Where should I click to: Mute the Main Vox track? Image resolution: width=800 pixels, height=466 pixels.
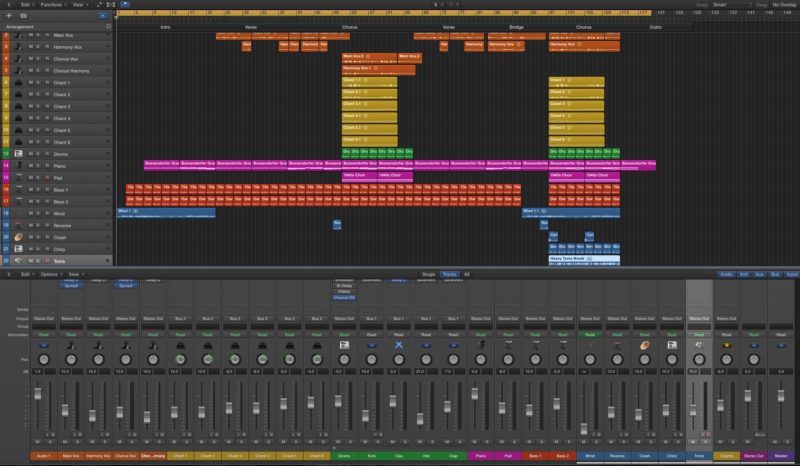pos(31,35)
